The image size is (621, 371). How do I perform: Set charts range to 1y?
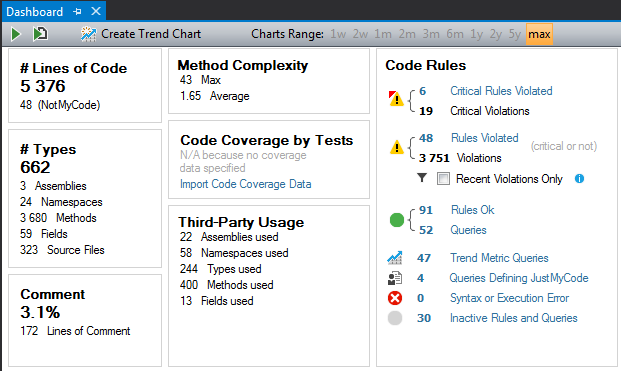[x=476, y=34]
